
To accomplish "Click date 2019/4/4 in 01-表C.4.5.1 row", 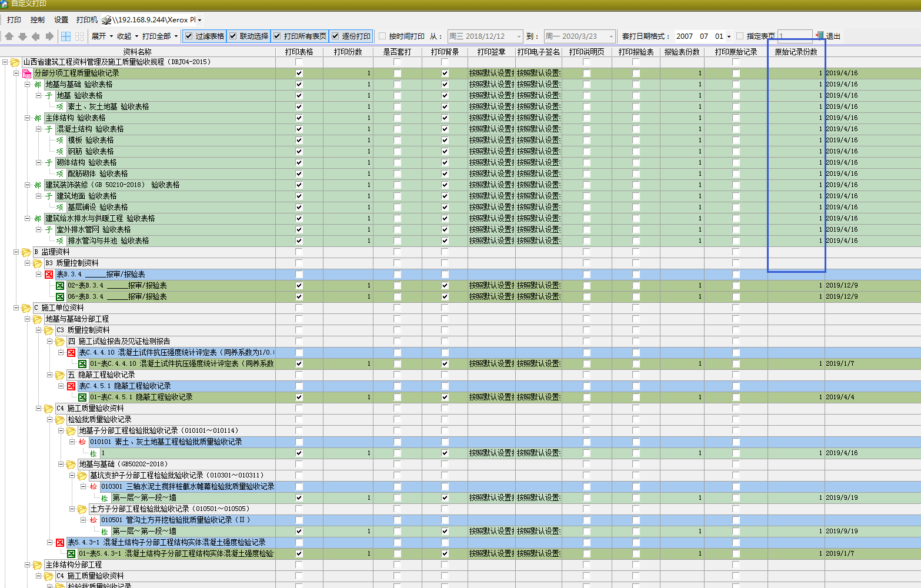I will [x=840, y=397].
